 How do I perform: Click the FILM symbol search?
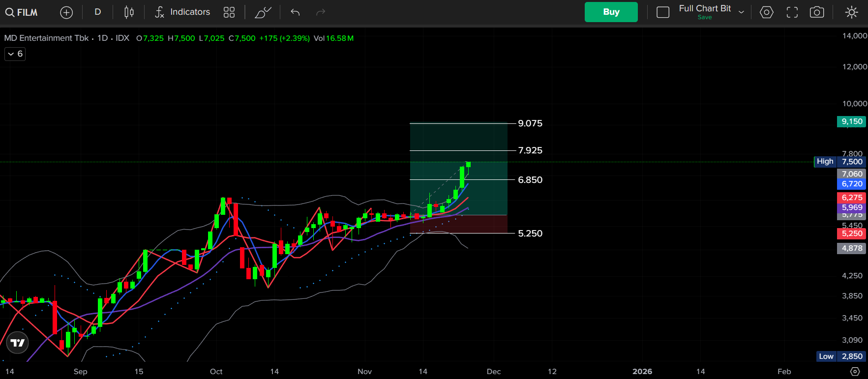(22, 12)
